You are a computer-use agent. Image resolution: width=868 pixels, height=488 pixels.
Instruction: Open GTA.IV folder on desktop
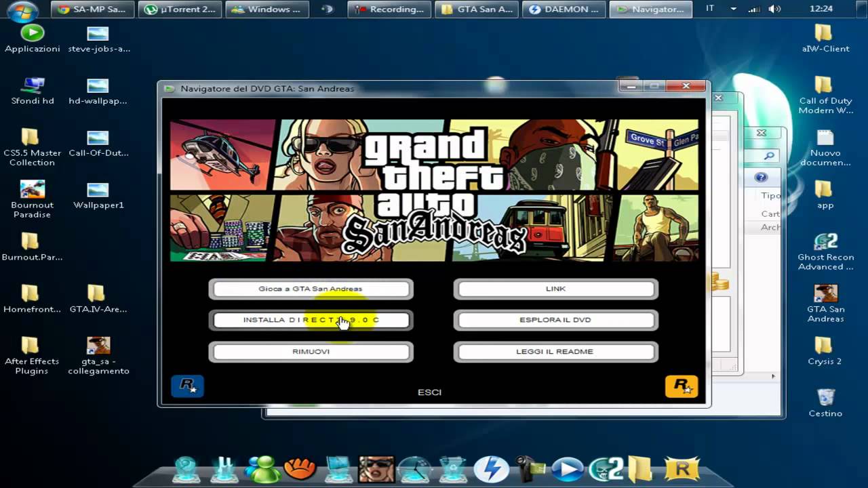pos(98,299)
